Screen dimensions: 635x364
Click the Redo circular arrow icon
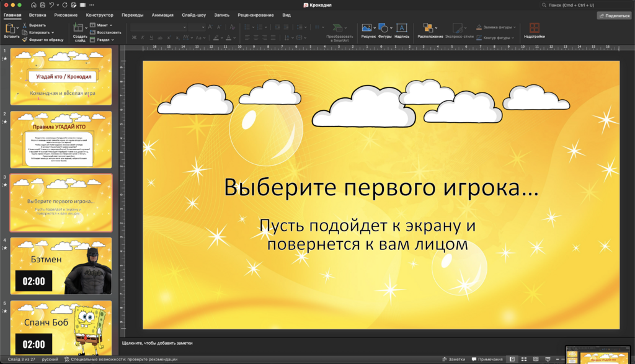point(64,5)
